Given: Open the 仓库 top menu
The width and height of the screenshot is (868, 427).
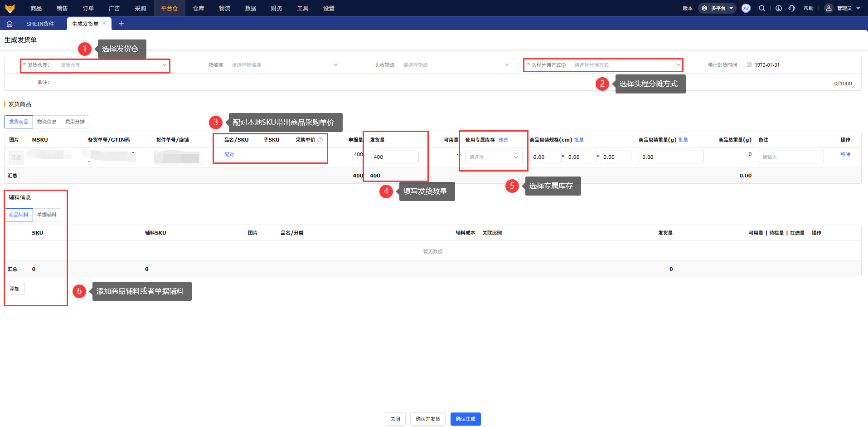Looking at the screenshot, I should coord(198,8).
